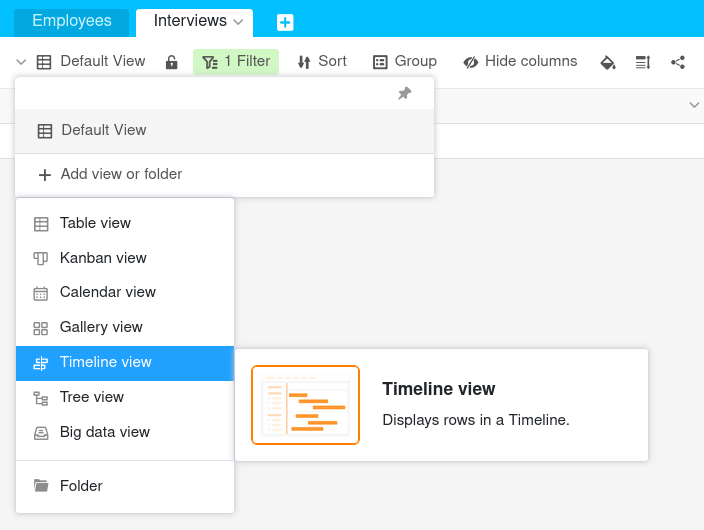This screenshot has width=704, height=530.
Task: Click the Timeline view preview thumbnail
Action: click(305, 405)
